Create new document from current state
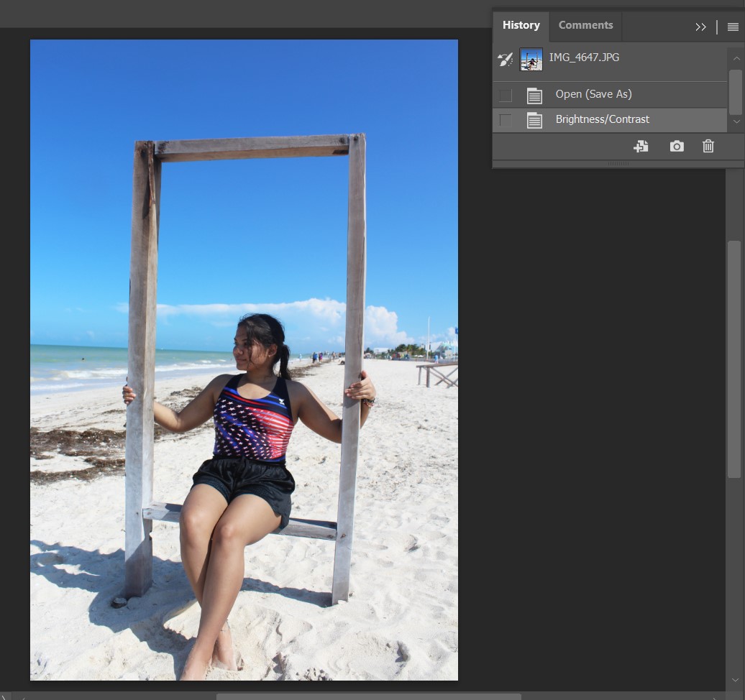 pos(641,147)
